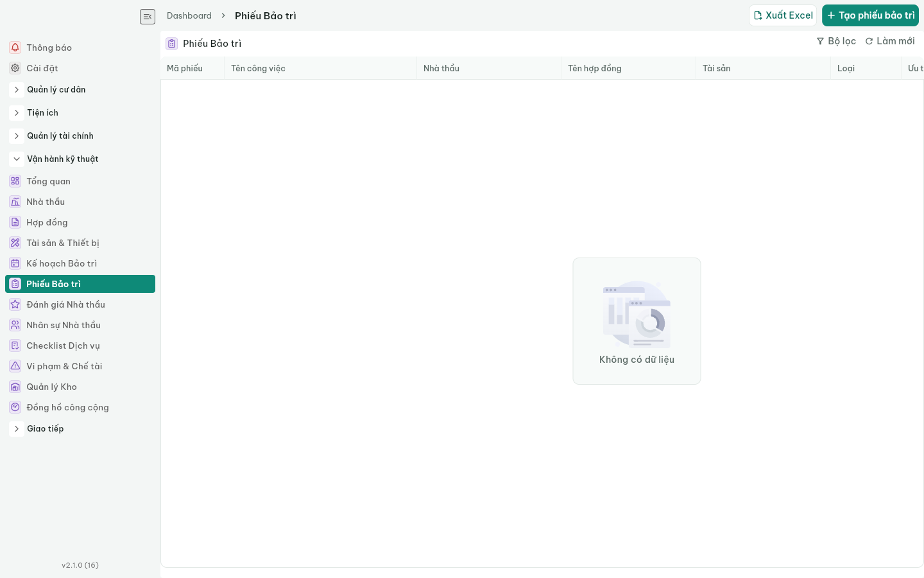The height and width of the screenshot is (578, 924).
Task: Click the Mã phiếu column header
Action: [x=193, y=68]
